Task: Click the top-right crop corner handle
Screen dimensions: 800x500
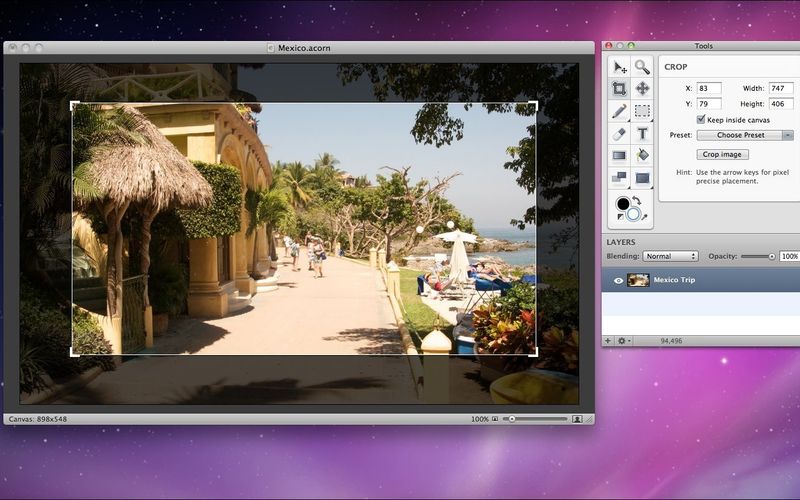Action: (x=534, y=105)
